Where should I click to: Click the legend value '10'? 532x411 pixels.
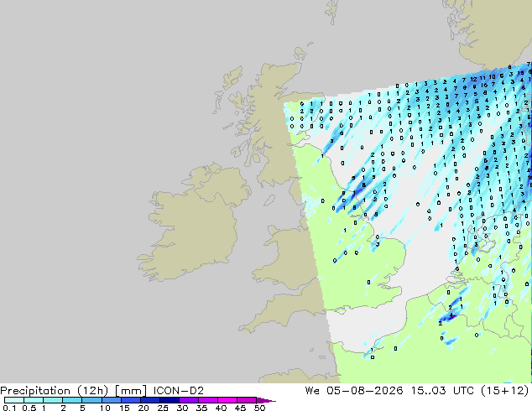click(x=105, y=408)
